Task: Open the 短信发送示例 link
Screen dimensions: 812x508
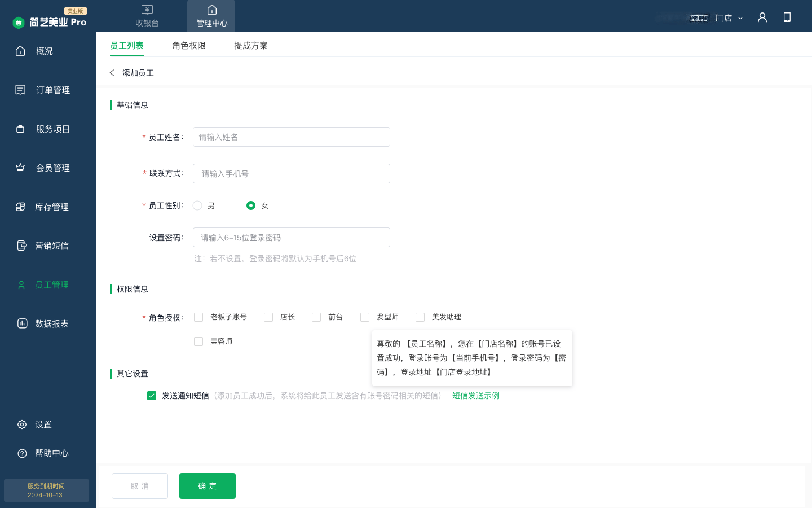Action: (475, 396)
